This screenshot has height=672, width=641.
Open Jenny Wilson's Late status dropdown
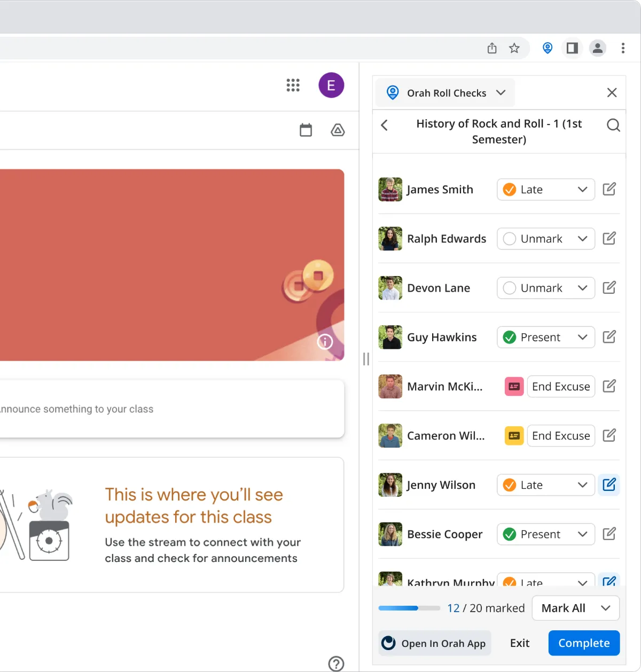click(x=546, y=485)
